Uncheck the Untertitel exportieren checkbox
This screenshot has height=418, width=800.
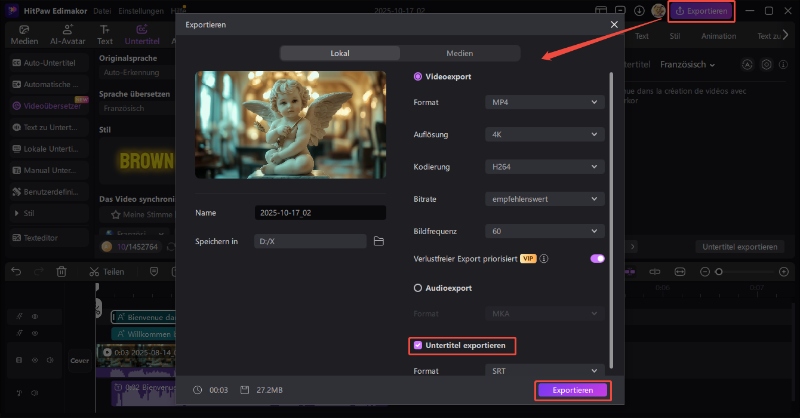tap(418, 345)
